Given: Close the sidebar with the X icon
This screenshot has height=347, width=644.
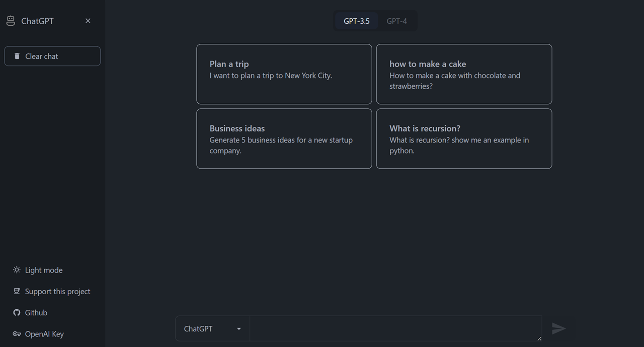Looking at the screenshot, I should pos(88,21).
